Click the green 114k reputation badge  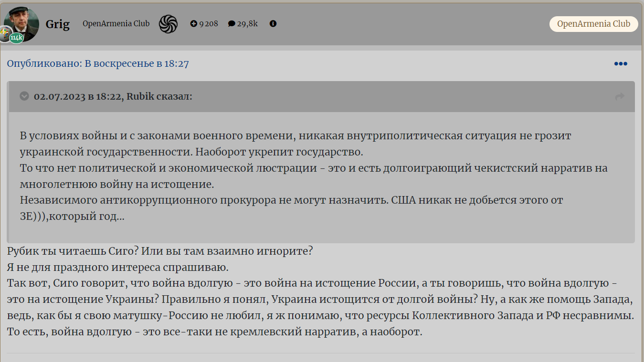[x=17, y=37]
